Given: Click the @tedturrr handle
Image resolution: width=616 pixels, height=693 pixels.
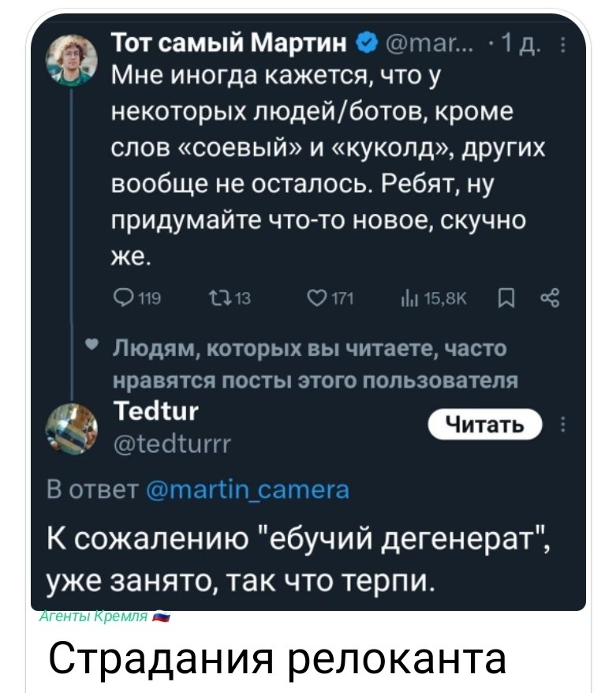Looking at the screenshot, I should pos(171,444).
